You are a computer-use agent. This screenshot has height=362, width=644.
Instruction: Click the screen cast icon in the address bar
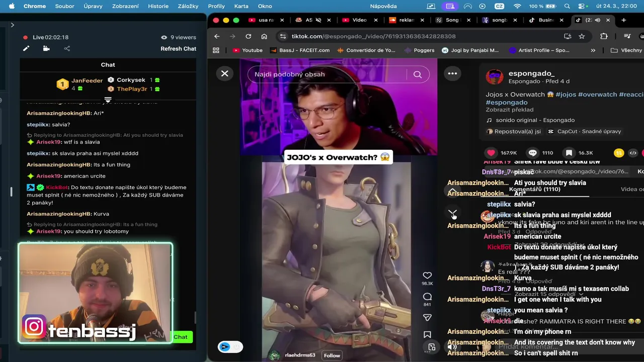[568, 36]
